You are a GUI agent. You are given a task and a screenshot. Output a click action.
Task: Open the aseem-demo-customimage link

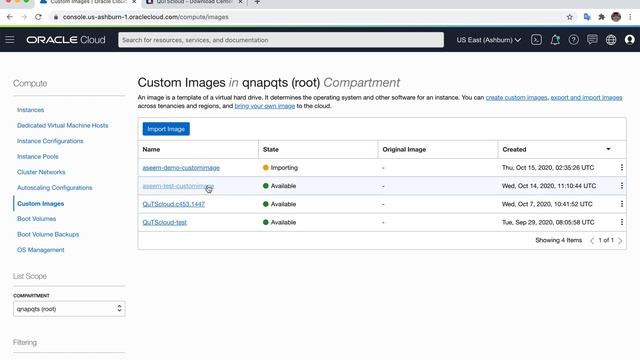pyautogui.click(x=181, y=168)
